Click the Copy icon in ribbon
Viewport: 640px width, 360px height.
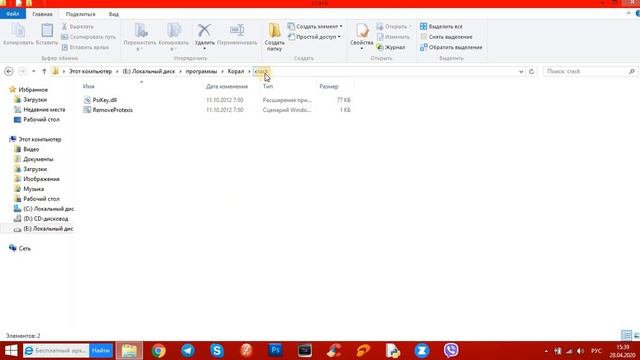coord(18,31)
